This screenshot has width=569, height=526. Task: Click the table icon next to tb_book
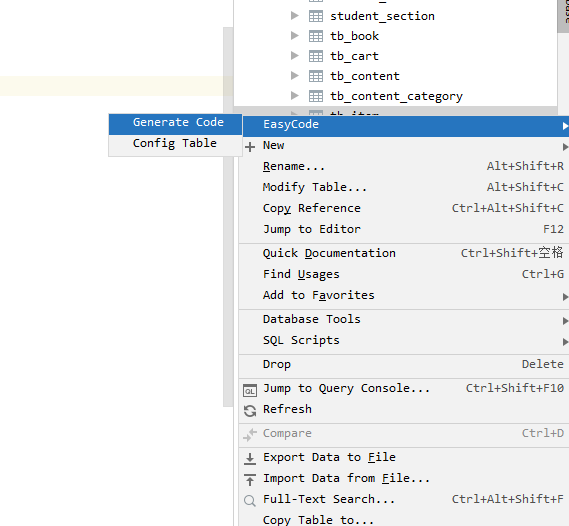tap(315, 36)
